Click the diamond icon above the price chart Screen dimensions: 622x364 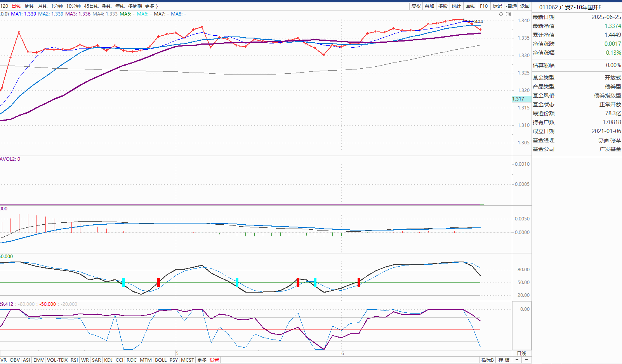(501, 14)
